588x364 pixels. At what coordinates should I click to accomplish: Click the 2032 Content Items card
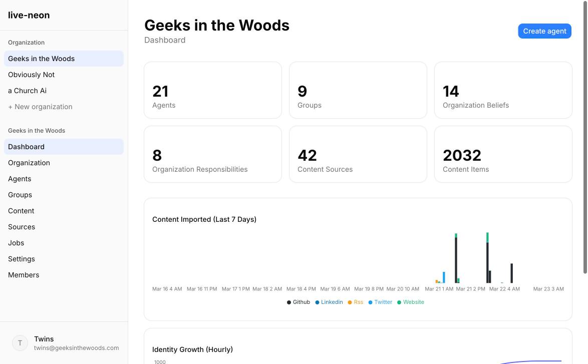503,155
